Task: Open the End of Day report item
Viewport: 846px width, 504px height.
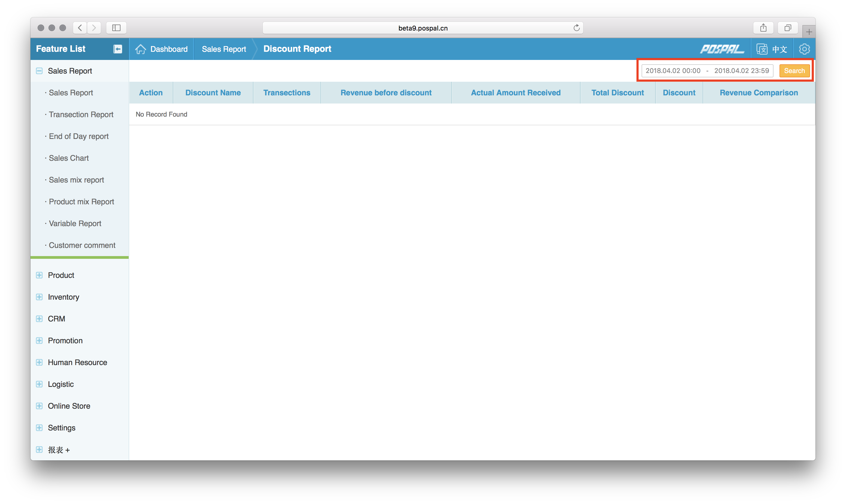Action: point(78,136)
